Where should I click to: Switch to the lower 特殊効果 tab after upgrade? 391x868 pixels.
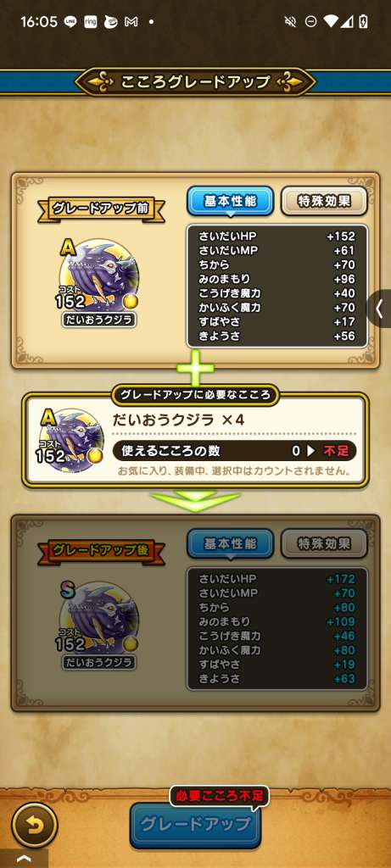pyautogui.click(x=324, y=543)
